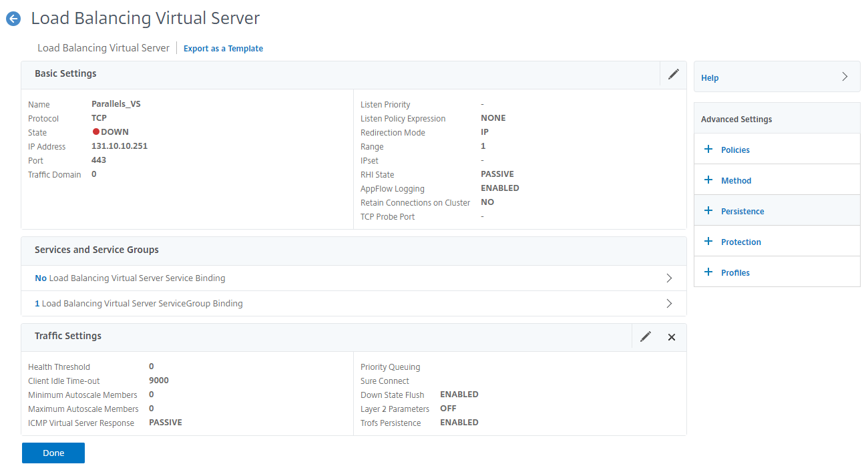Click Export as a Template link

click(x=223, y=49)
